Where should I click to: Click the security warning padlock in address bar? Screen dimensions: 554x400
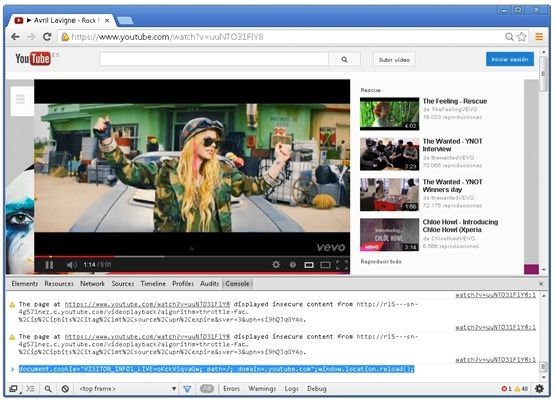(65, 37)
